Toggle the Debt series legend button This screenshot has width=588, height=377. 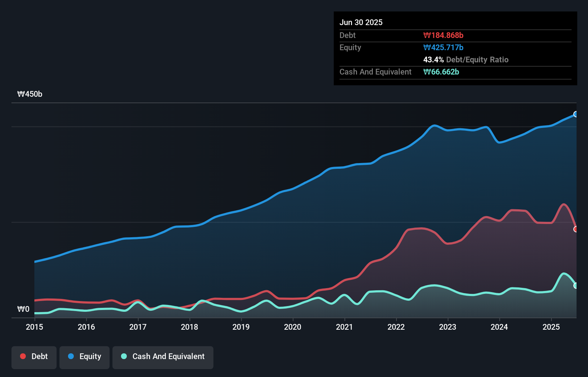click(x=34, y=357)
